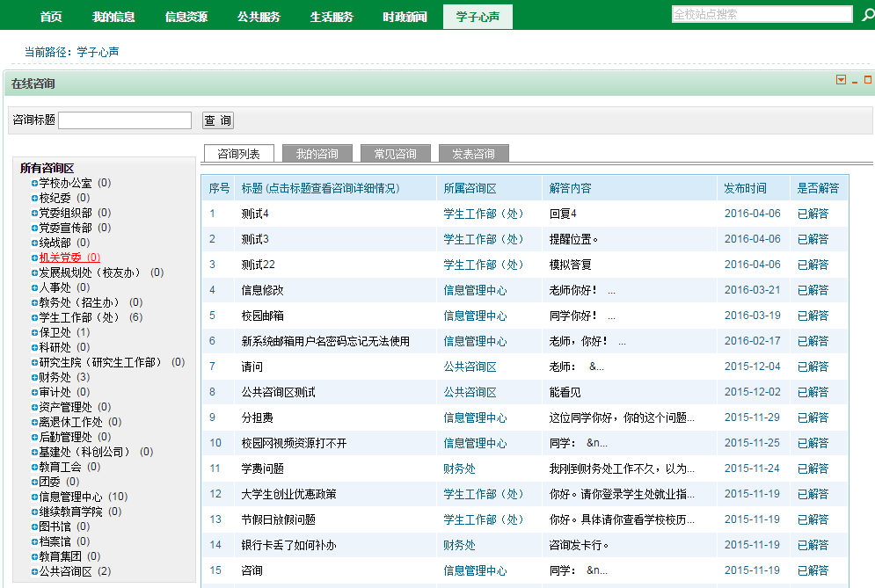Viewport: 875px width, 588px height.
Task: Click the 2016-03-21 date cell
Action: click(x=752, y=290)
